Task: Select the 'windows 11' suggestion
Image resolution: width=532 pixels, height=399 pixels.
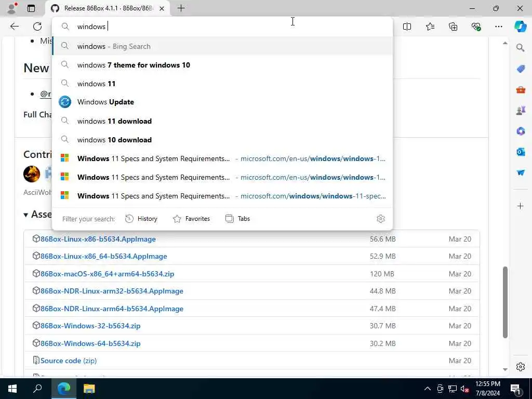Action: pyautogui.click(x=222, y=84)
